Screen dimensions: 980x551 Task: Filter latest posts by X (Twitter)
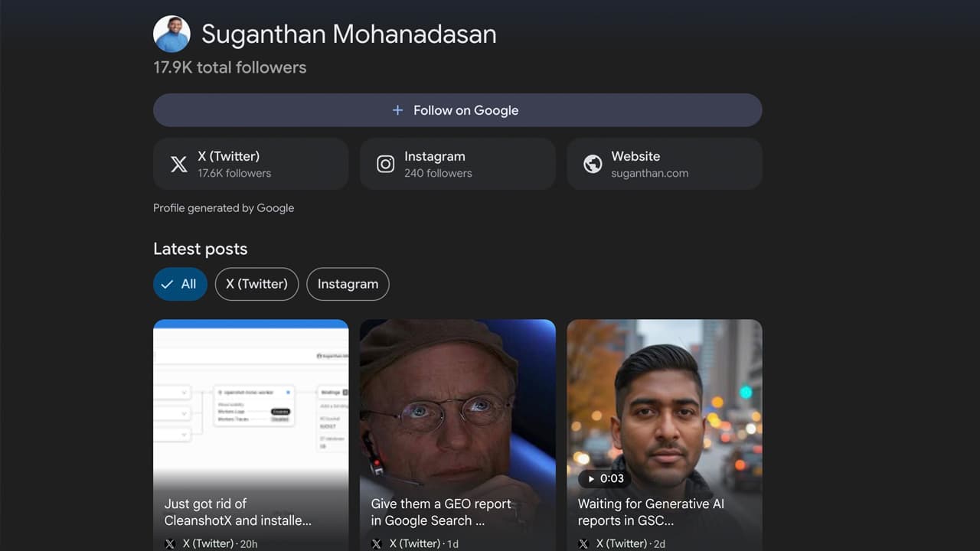pos(256,284)
